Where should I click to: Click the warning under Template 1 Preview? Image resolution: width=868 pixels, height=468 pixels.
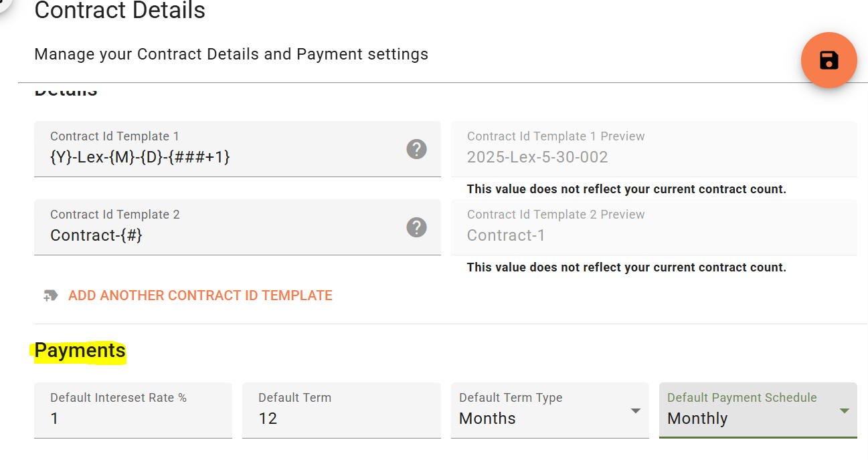(626, 189)
